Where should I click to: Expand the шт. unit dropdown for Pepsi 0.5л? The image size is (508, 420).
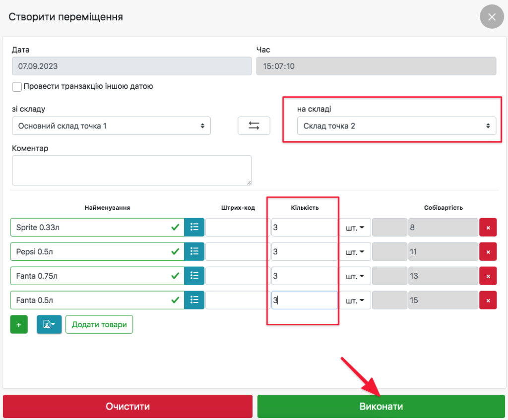(x=355, y=251)
